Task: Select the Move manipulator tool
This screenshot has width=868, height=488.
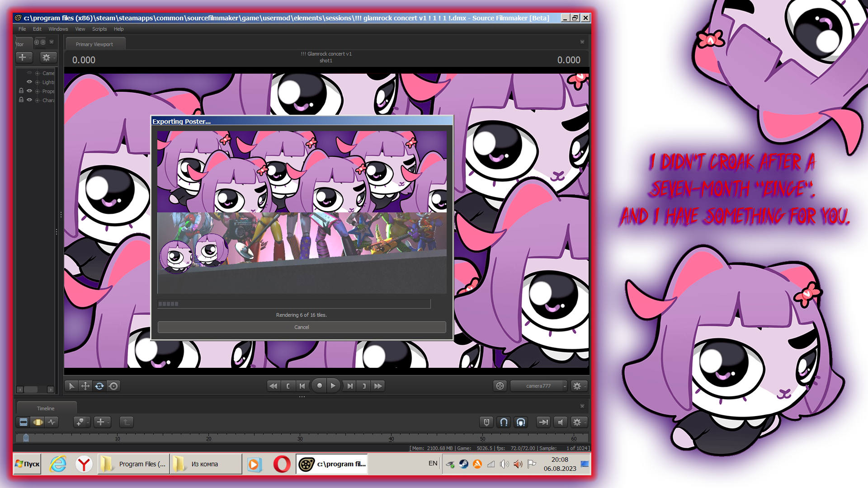Action: point(85,386)
